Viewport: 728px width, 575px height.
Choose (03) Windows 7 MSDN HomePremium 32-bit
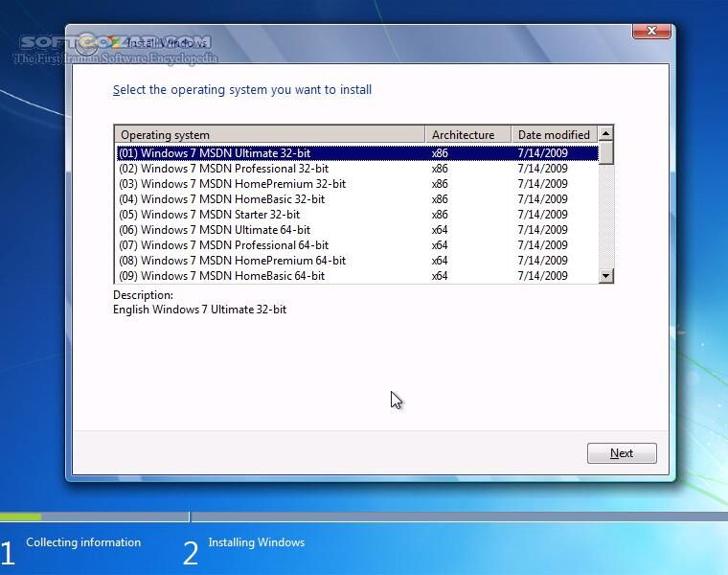click(x=357, y=184)
